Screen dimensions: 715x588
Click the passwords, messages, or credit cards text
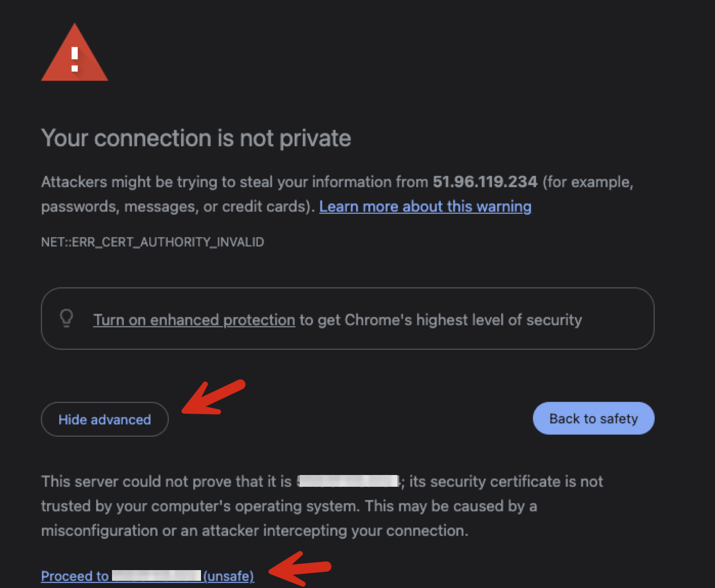(177, 207)
